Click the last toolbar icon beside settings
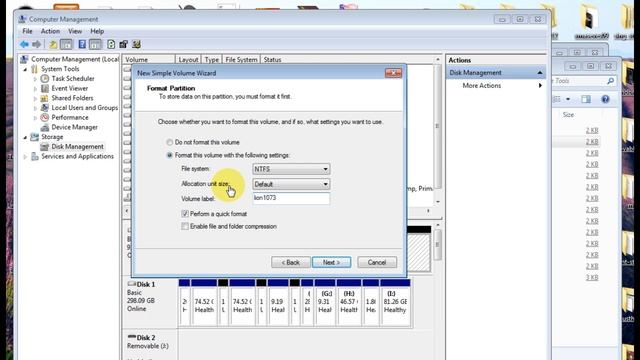This screenshot has width=640, height=360. pos(136,44)
